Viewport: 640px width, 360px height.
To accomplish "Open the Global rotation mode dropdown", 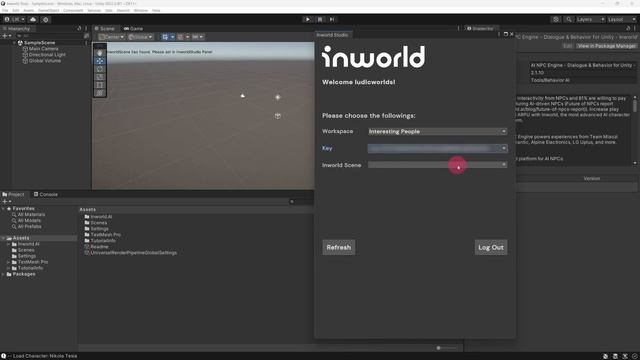I will tap(141, 37).
